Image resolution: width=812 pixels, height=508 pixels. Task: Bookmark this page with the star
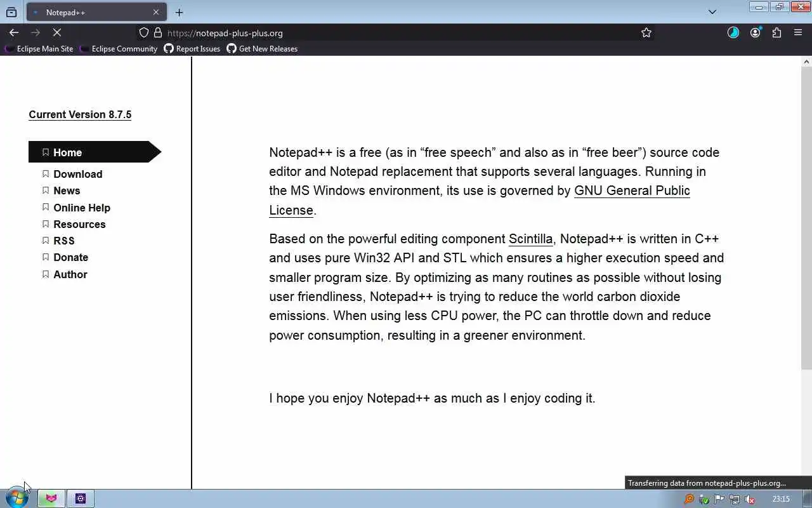pos(646,32)
